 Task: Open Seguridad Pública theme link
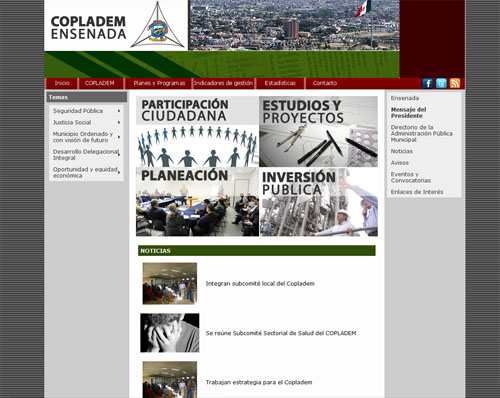click(x=78, y=111)
